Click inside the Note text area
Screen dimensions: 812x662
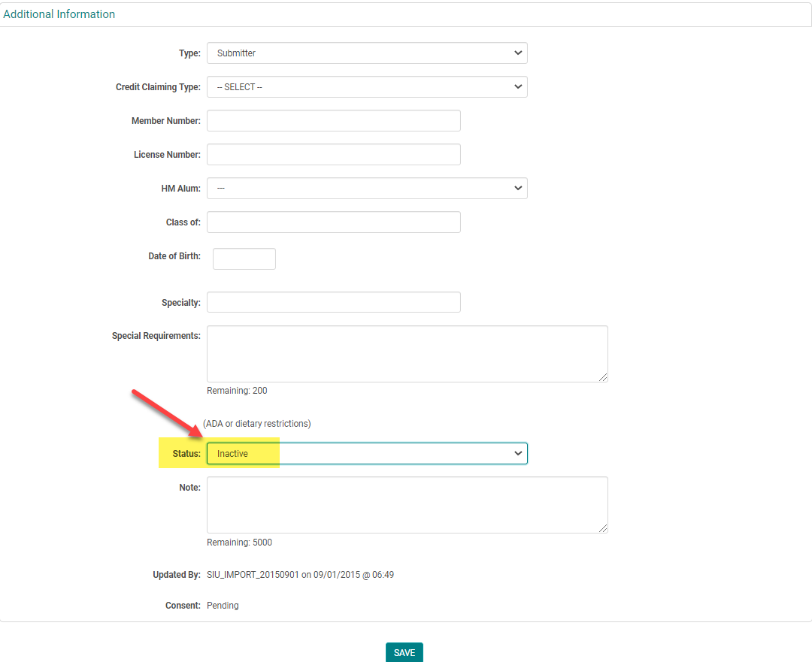[x=407, y=505]
